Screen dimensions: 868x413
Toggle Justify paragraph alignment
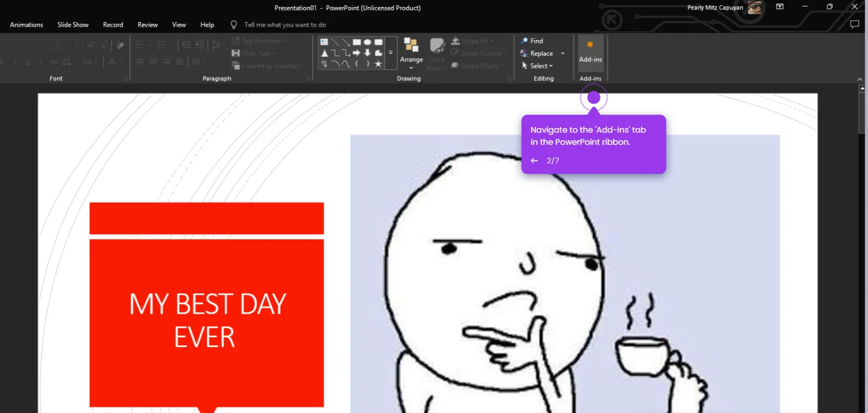click(x=180, y=61)
